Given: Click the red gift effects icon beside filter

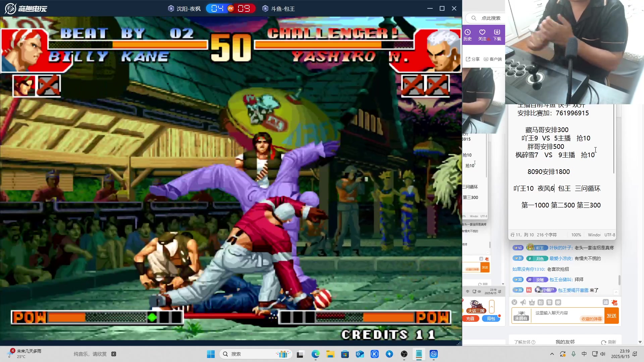Looking at the screenshot, I should (614, 302).
